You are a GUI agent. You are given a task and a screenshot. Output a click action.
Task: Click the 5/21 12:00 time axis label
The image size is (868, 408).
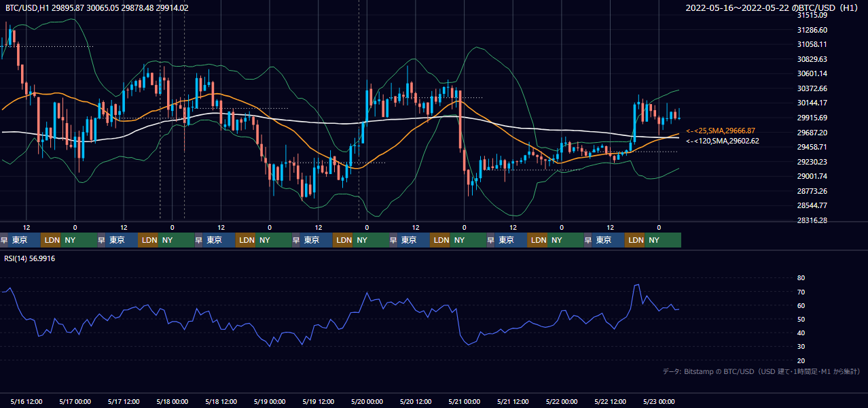coord(513,401)
